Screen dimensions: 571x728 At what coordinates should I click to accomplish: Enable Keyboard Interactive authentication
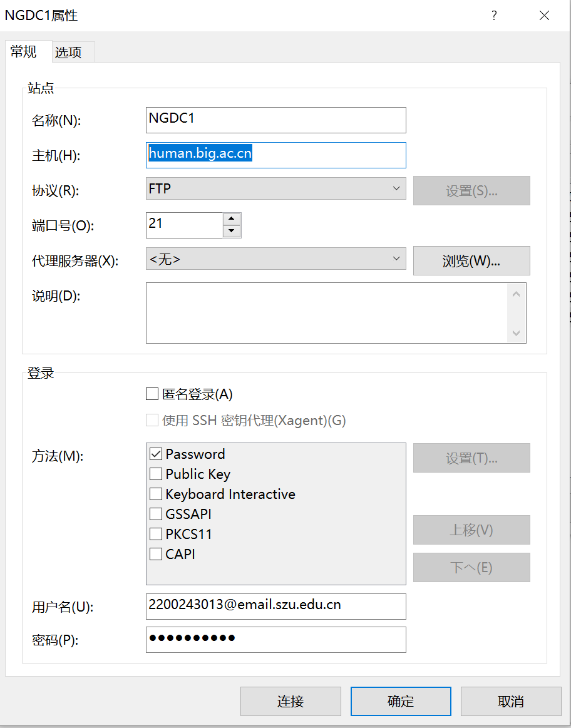pos(156,494)
